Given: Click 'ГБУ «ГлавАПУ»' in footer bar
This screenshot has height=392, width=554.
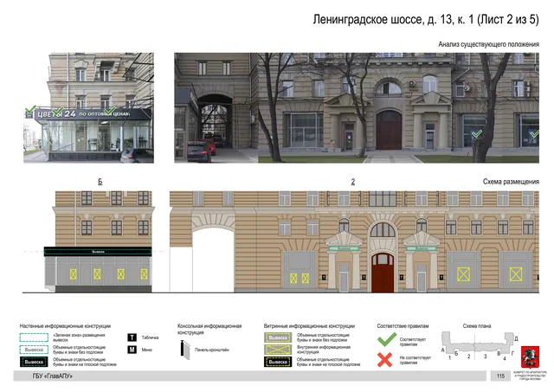Looking at the screenshot, I should click(x=52, y=376).
